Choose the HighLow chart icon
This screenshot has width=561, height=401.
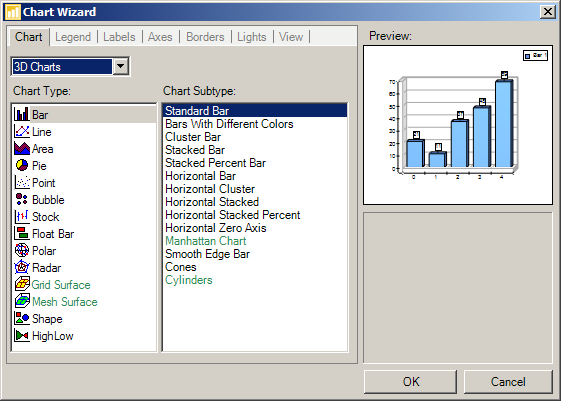tap(22, 336)
